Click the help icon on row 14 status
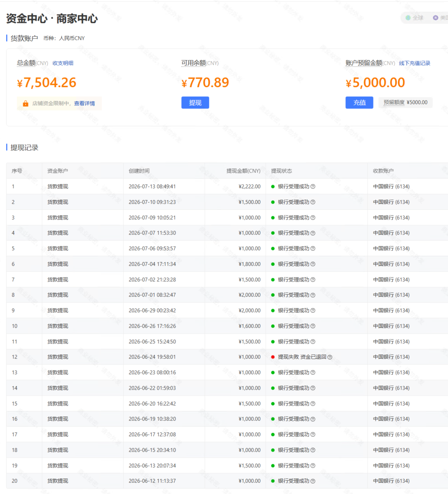The width and height of the screenshot is (448, 494). coord(313,388)
